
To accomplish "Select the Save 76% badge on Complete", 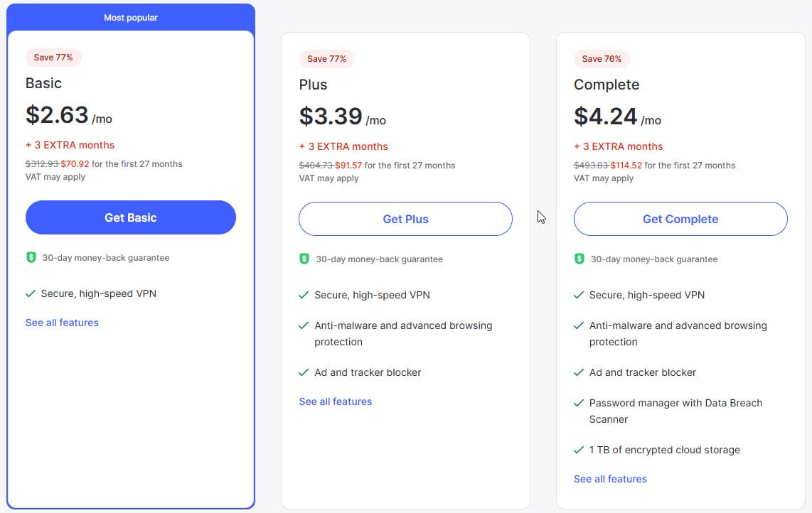I will coord(602,59).
